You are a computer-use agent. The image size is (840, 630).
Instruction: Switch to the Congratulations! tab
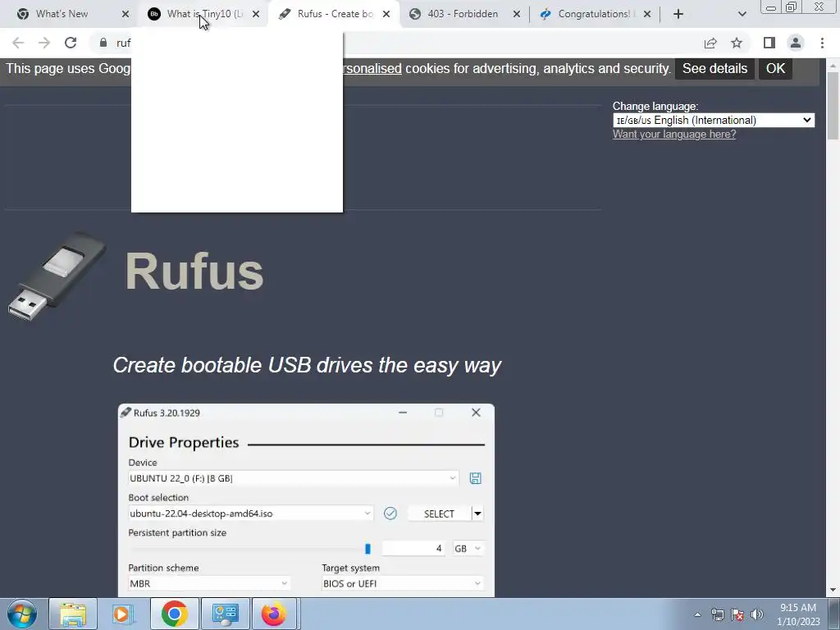594,14
